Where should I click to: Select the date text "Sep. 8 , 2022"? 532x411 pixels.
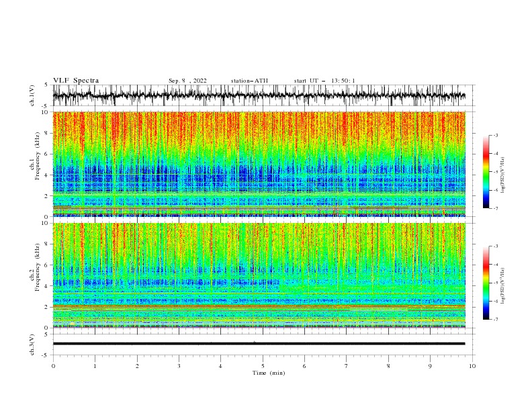(x=187, y=81)
